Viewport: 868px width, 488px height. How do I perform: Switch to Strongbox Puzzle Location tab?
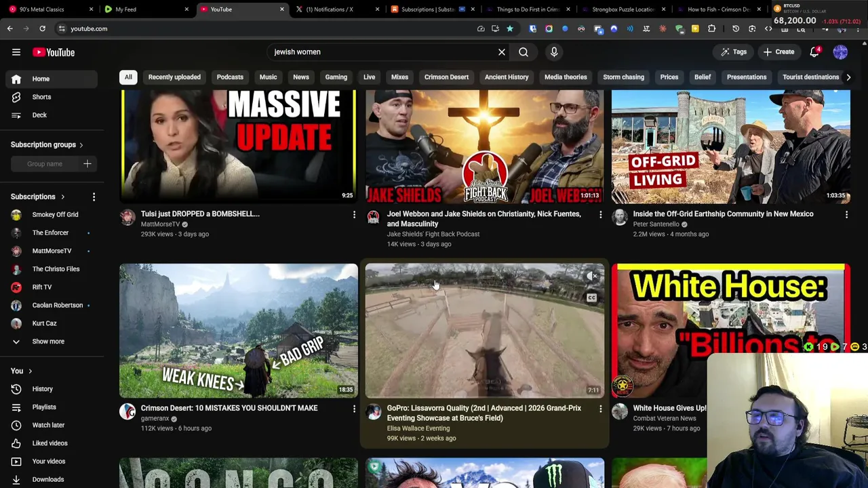623,9
